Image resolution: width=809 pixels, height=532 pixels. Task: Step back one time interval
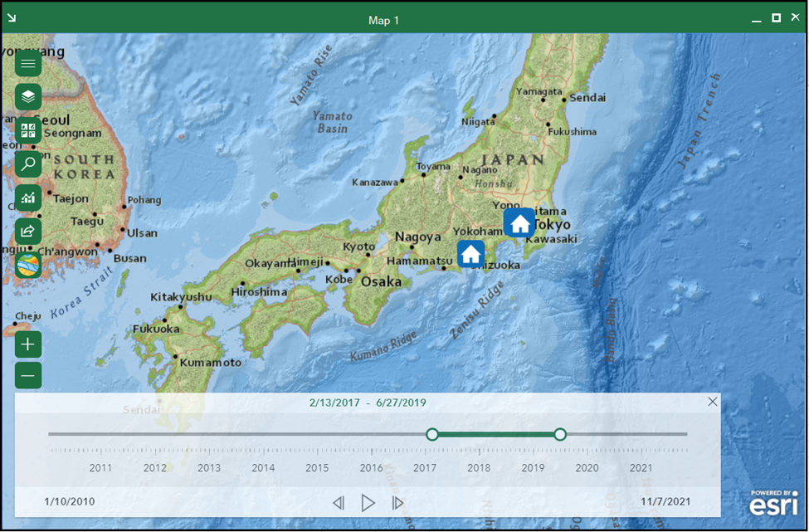pos(339,503)
